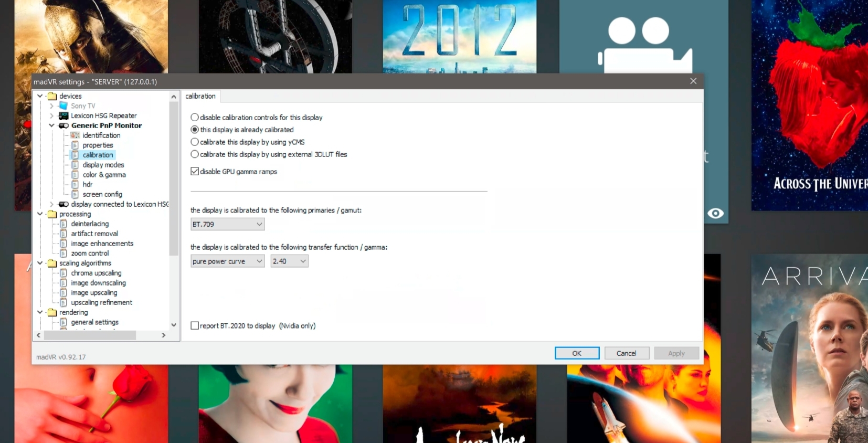Click tree horizontal scrollbar right arrow

[164, 335]
